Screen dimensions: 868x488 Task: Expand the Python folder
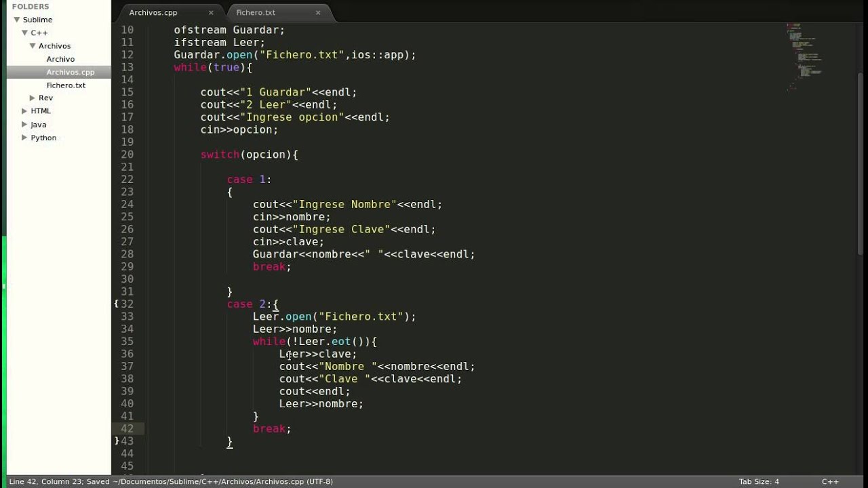pyautogui.click(x=25, y=138)
